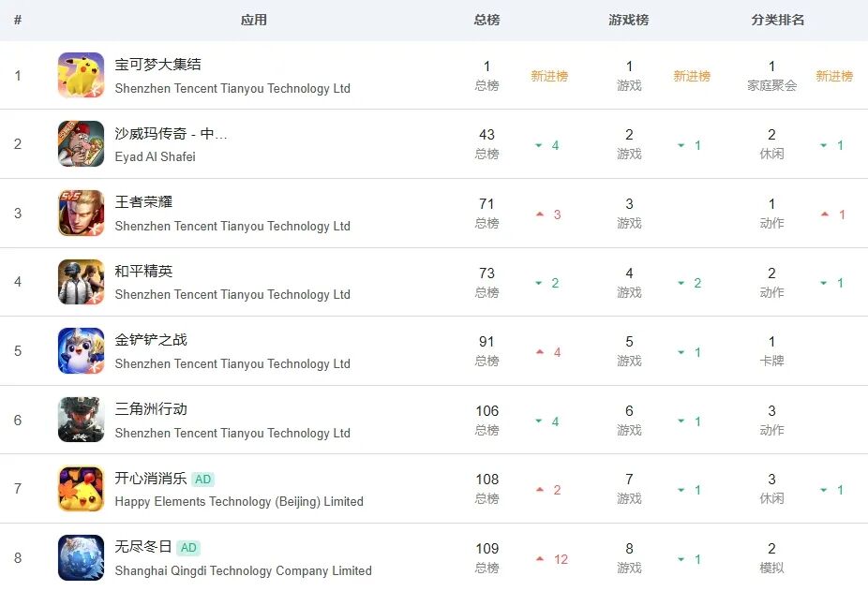The height and width of the screenshot is (591, 868).
Task: Click the 模拟 category rank for 无尽冬日
Action: pos(771,558)
